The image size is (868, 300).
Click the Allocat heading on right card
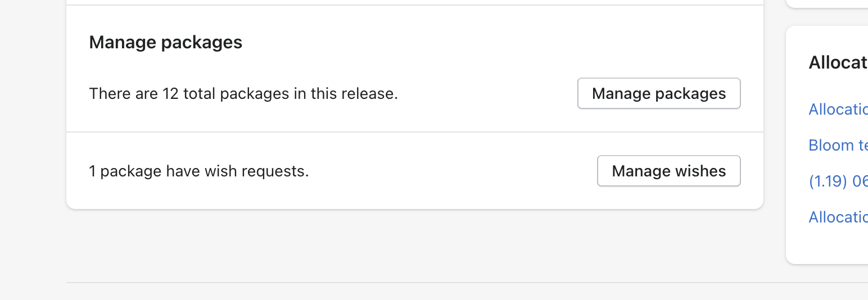coord(838,62)
